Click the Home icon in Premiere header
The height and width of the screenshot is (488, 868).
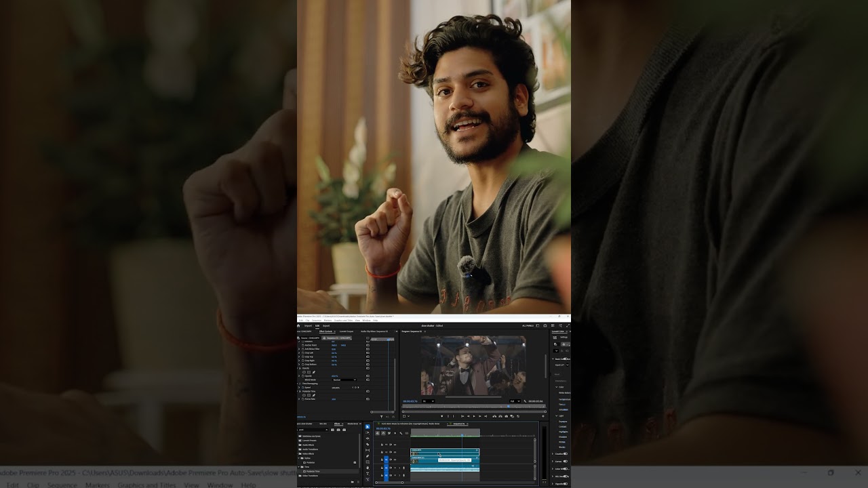click(x=298, y=326)
